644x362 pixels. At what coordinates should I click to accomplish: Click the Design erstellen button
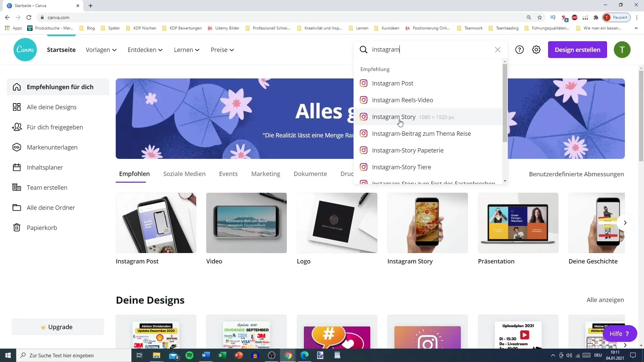[577, 50]
